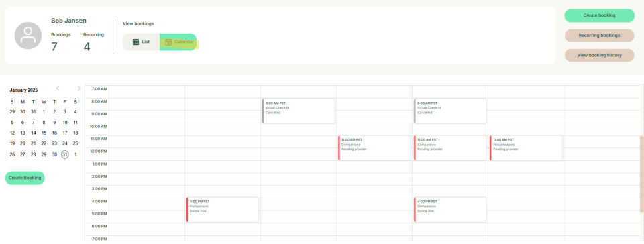Open the 4:00 PM Donna Doe booking in the leftmost occupied column
The height and width of the screenshot is (244, 644).
(x=223, y=210)
